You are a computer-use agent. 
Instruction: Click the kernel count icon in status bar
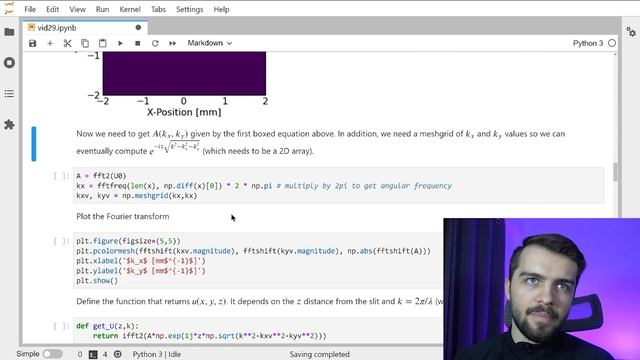coord(118,354)
